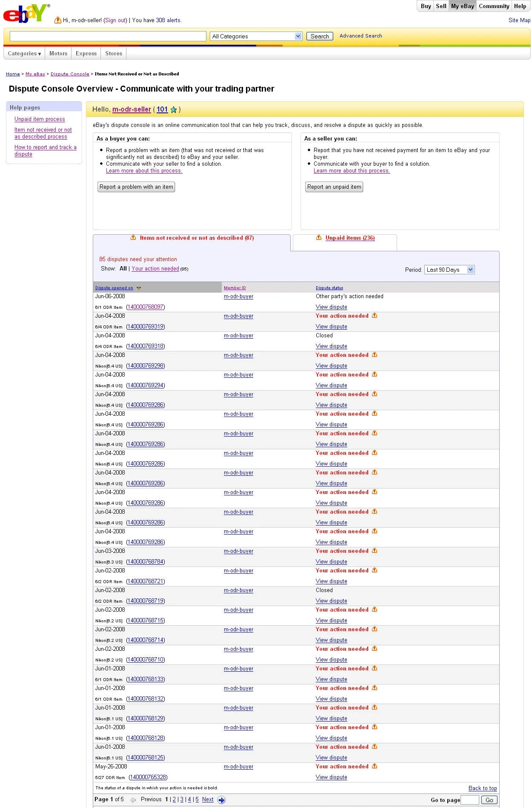Open the Period Last 90 Days dropdown
Screen dimensions: 532x808
(x=449, y=270)
